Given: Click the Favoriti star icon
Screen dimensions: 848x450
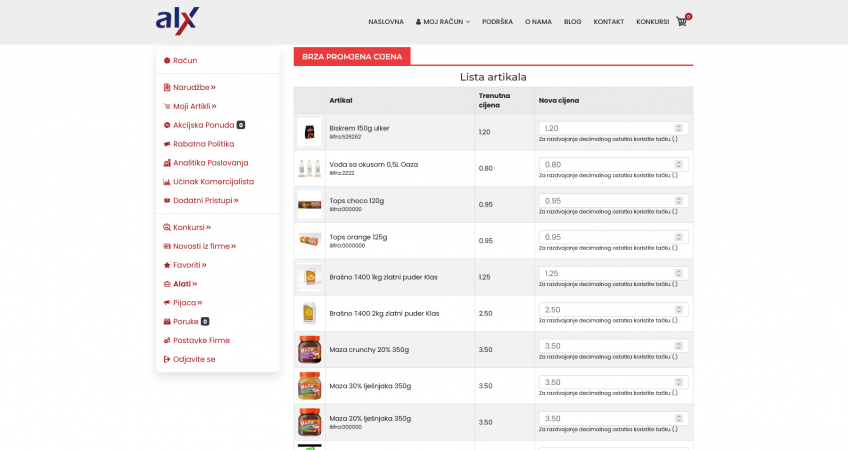Looking at the screenshot, I should pos(167,265).
